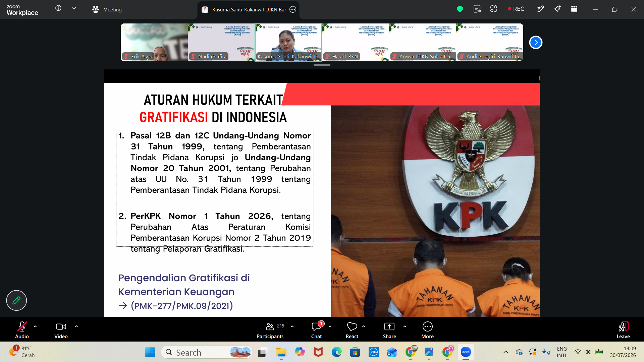Open the first Chrome icon on the taskbar
Screen dimensions: 644x362
pos(411,352)
